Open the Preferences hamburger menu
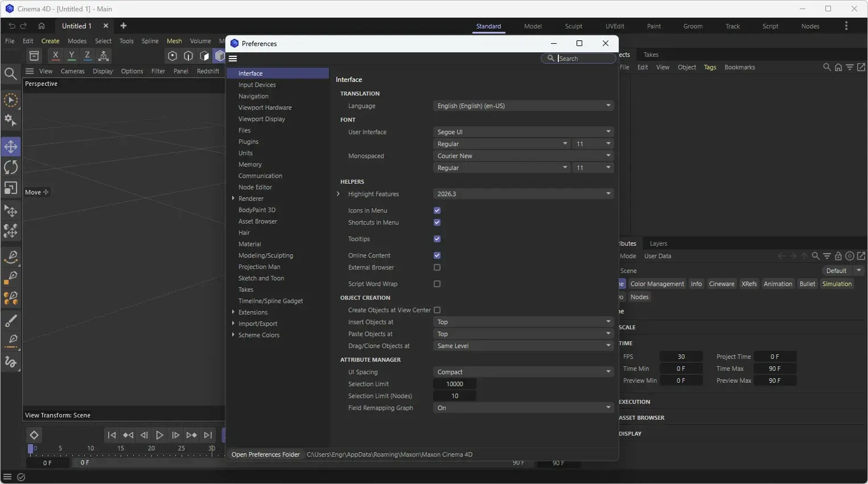The image size is (868, 484). (233, 58)
